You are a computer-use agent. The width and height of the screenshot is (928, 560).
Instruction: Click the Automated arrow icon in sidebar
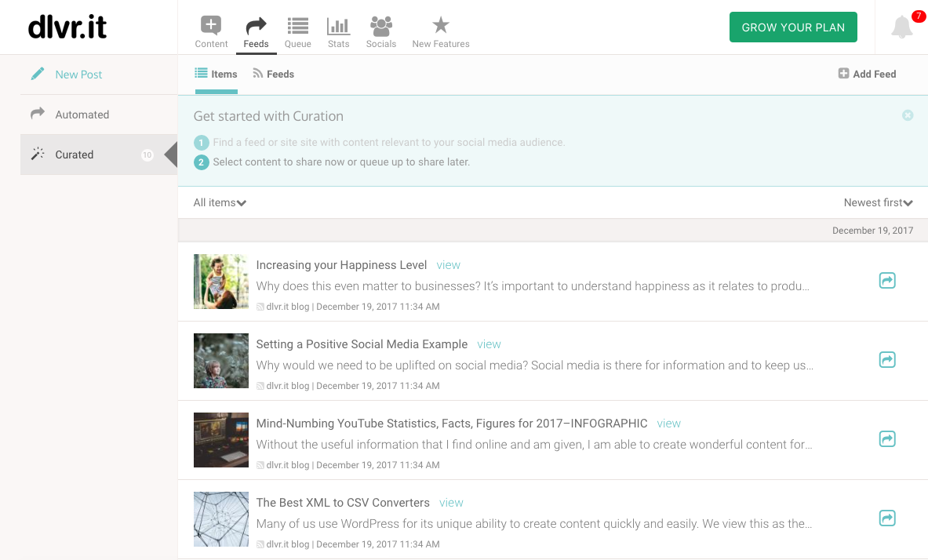tap(38, 112)
